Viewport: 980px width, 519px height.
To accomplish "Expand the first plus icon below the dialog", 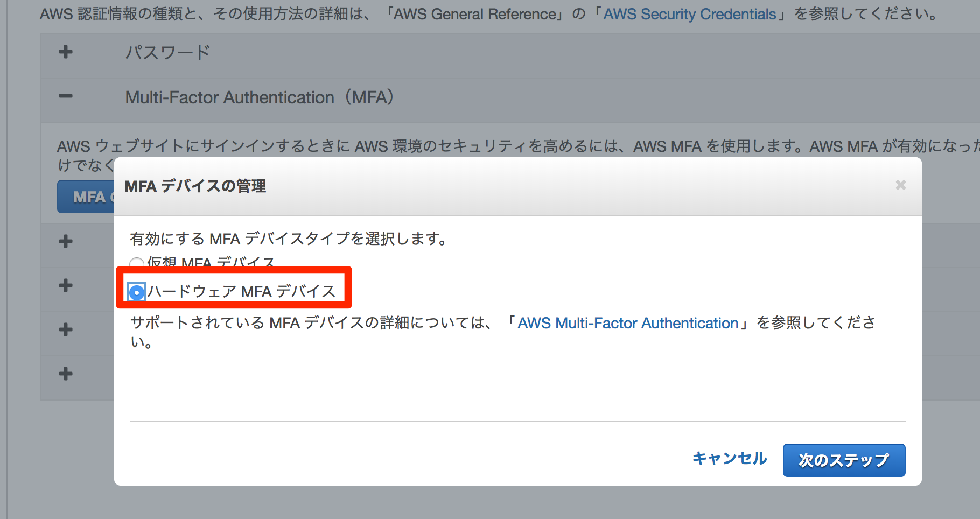I will [x=65, y=241].
